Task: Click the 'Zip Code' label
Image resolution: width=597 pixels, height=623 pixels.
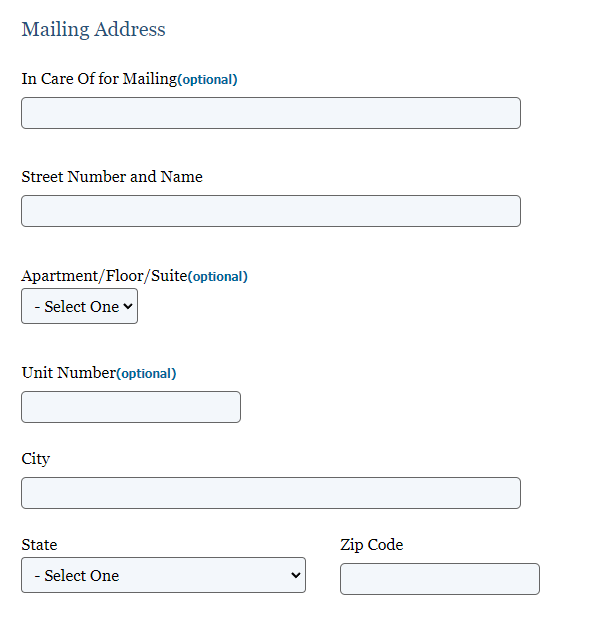Action: 371,545
